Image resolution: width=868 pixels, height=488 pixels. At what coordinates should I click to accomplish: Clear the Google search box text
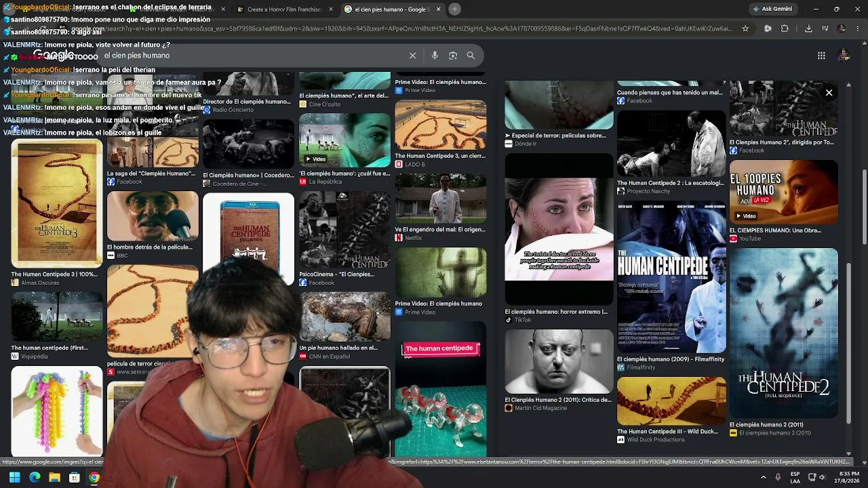click(412, 56)
